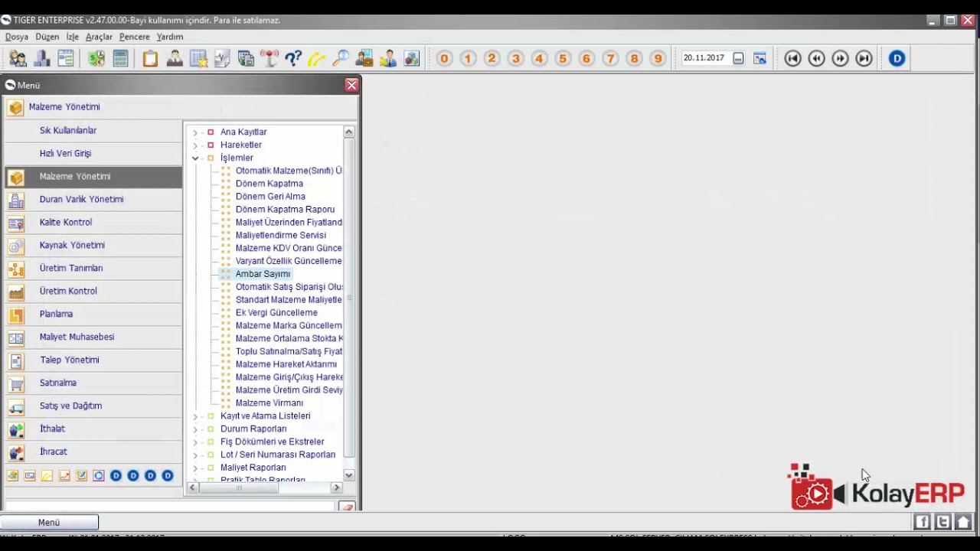Click the date field showing 20.11.2017
980x551 pixels.
[705, 58]
